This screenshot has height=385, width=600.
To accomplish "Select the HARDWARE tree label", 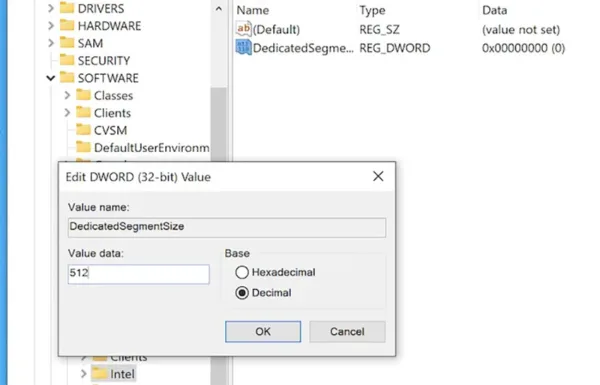I will point(109,26).
